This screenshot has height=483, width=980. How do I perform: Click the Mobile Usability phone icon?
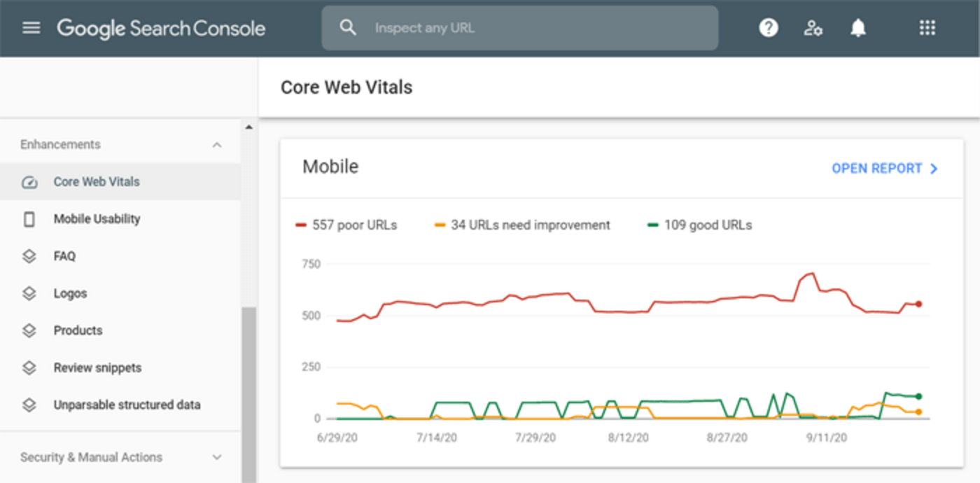[29, 218]
